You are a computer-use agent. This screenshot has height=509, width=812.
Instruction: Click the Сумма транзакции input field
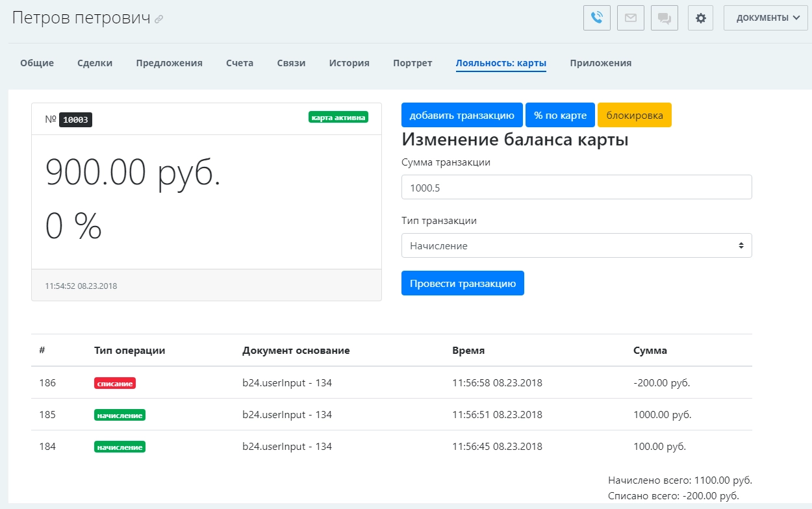(577, 186)
